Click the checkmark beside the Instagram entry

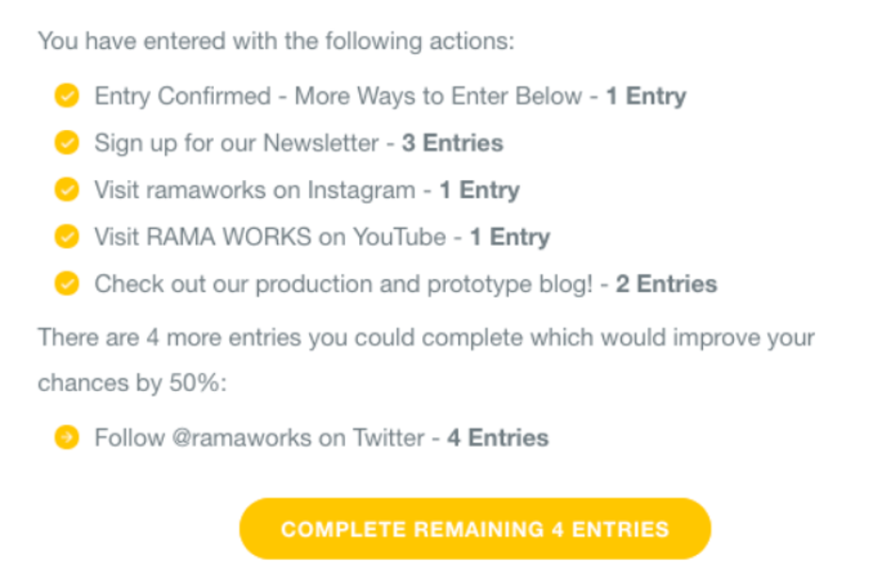click(x=66, y=190)
